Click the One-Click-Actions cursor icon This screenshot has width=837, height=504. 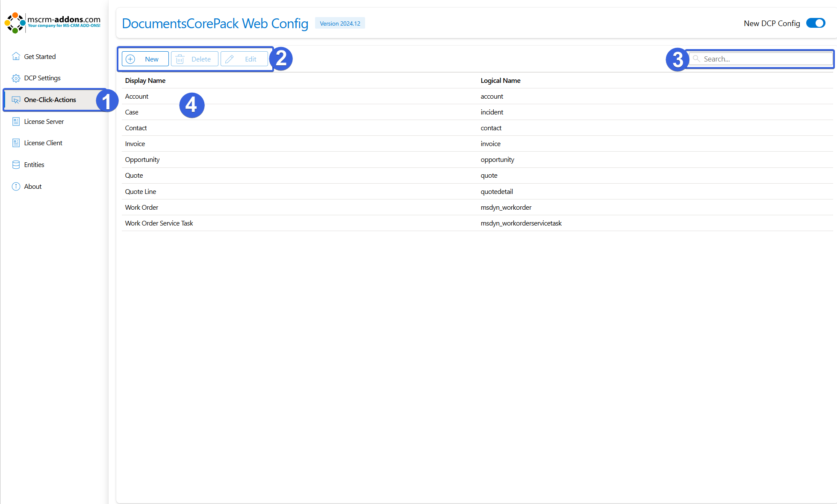(16, 100)
